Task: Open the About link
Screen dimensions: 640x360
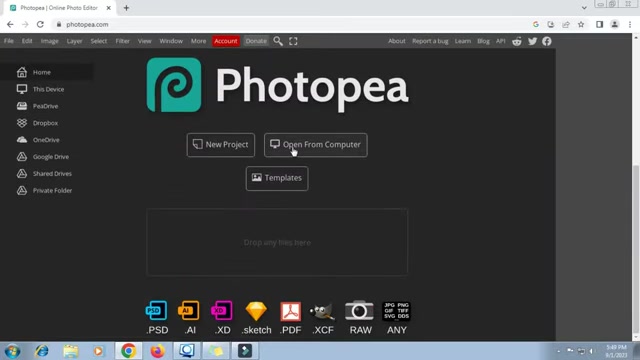Action: (397, 41)
